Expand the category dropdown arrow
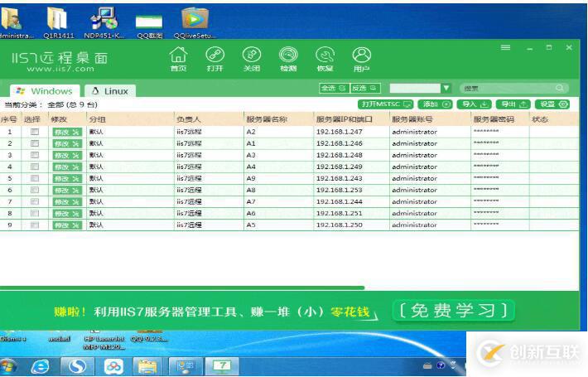588x377 pixels. 446,88
